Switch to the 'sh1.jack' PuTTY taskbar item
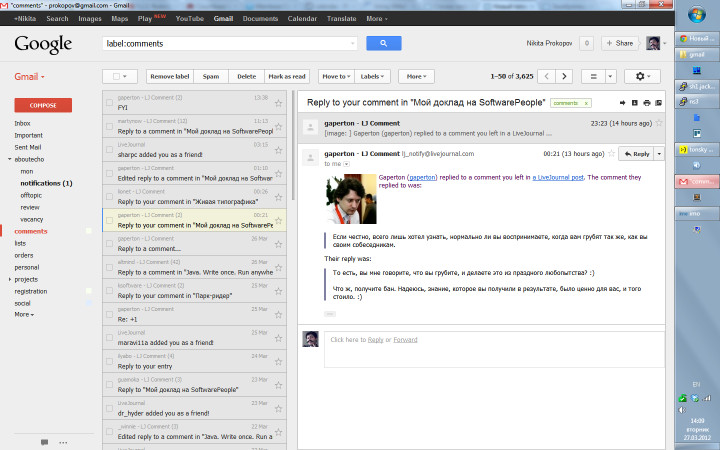Image resolution: width=720 pixels, height=450 pixels. coord(697,86)
